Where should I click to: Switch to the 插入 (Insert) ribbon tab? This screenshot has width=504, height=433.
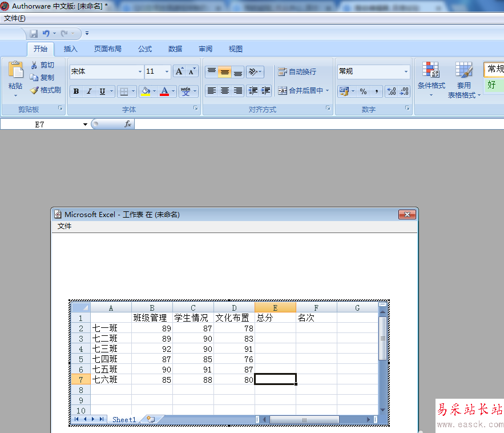tap(70, 49)
